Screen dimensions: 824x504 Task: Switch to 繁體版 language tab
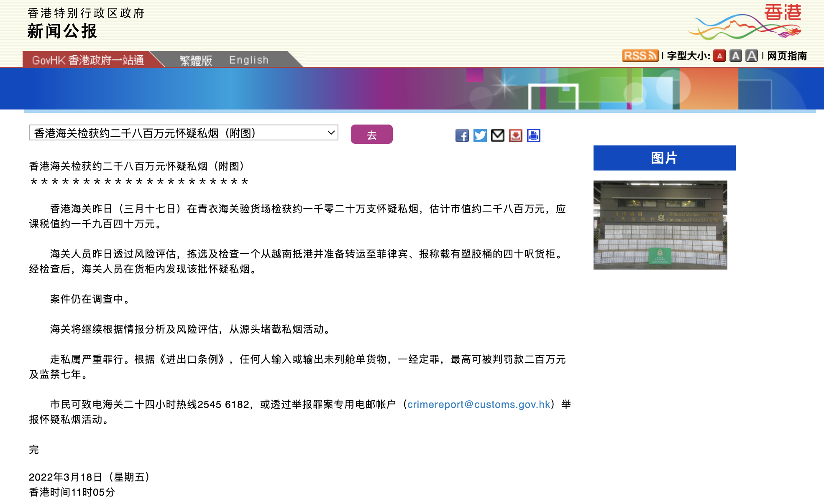point(196,60)
